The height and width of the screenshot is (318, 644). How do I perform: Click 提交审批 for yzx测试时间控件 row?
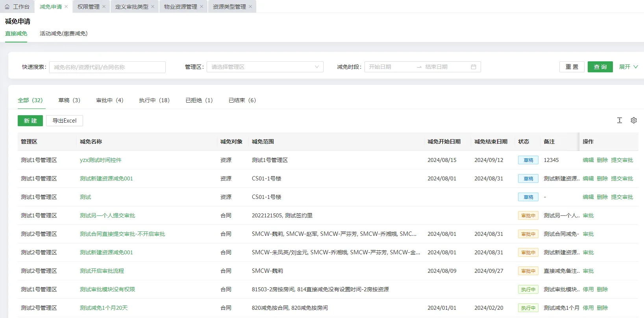point(622,160)
